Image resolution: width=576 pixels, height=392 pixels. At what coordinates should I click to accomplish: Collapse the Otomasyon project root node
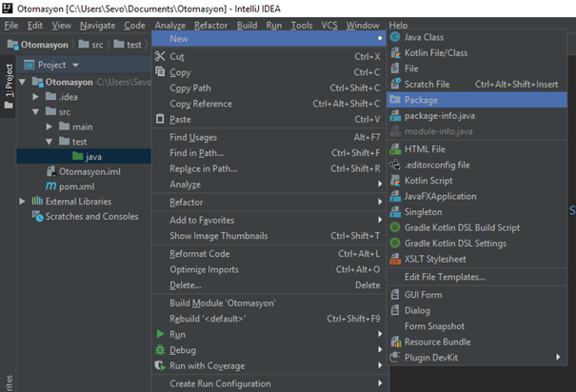pos(22,82)
